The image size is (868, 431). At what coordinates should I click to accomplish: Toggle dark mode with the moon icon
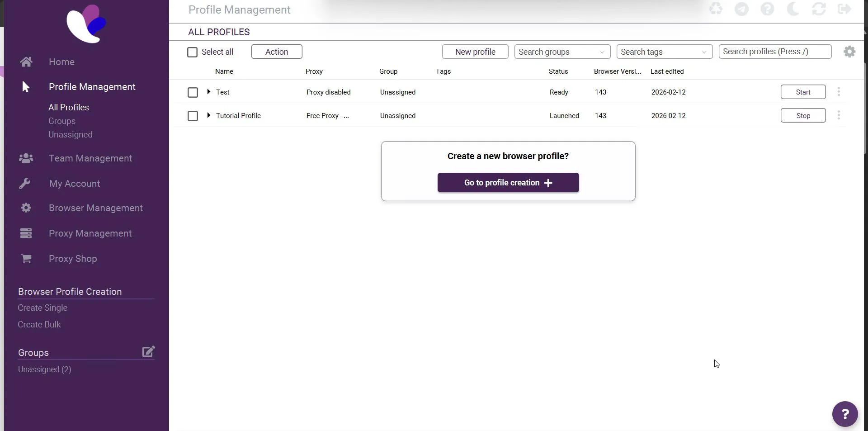(793, 9)
